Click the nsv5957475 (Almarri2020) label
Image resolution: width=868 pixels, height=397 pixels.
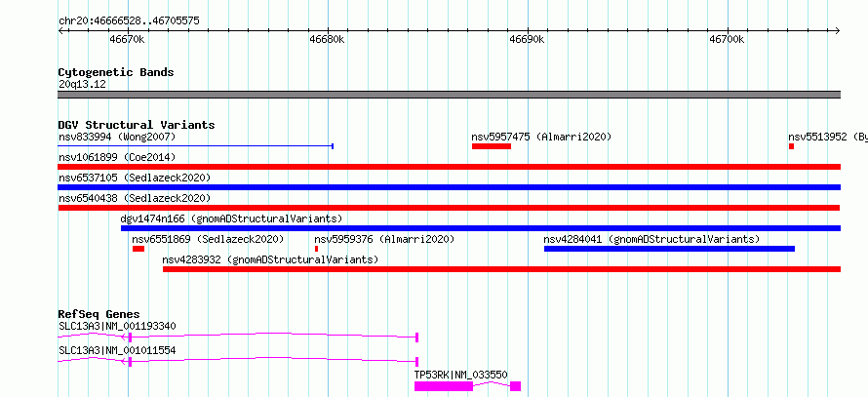click(541, 137)
